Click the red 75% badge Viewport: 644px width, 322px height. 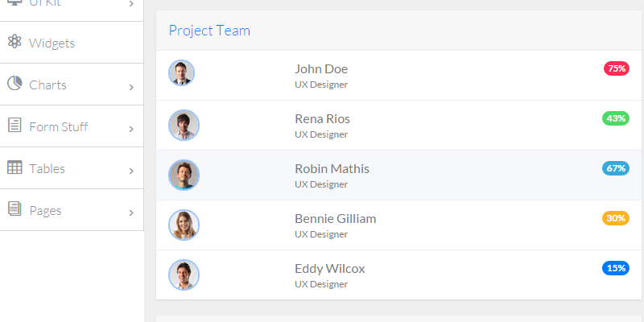(x=616, y=68)
